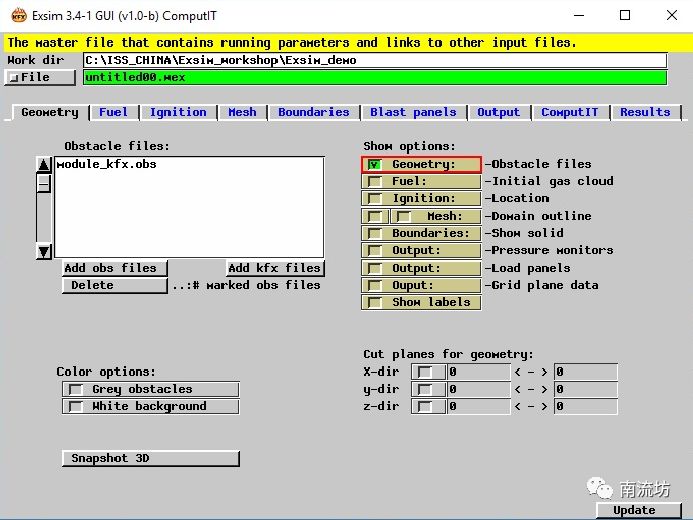
Task: Toggle the Geometry obstacle files checkbox
Action: (x=375, y=164)
